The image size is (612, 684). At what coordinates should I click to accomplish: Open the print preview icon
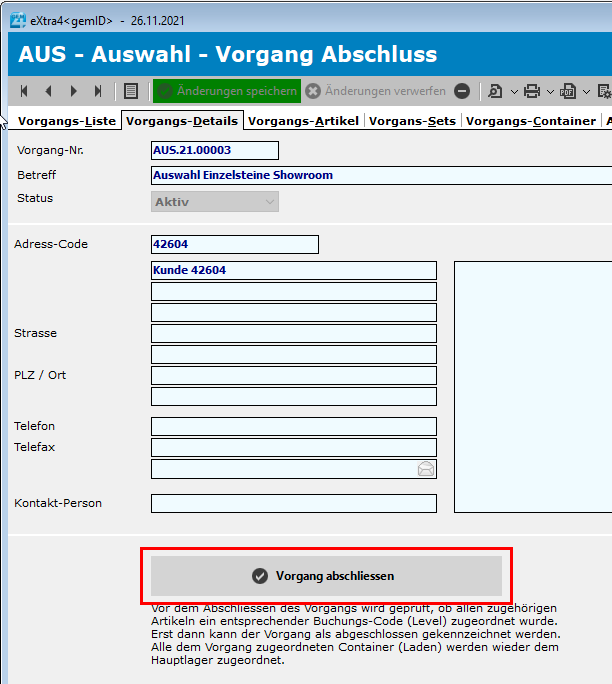(x=495, y=91)
